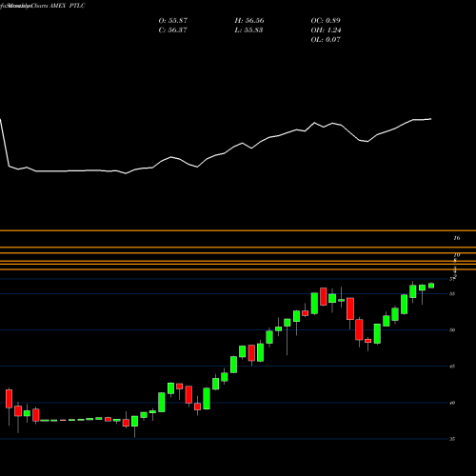The width and height of the screenshot is (476, 476).
Task: Click the price axis label "35"
Action: click(452, 439)
